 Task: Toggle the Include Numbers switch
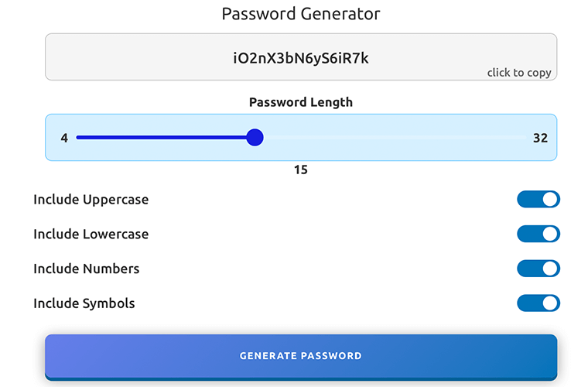tap(538, 269)
